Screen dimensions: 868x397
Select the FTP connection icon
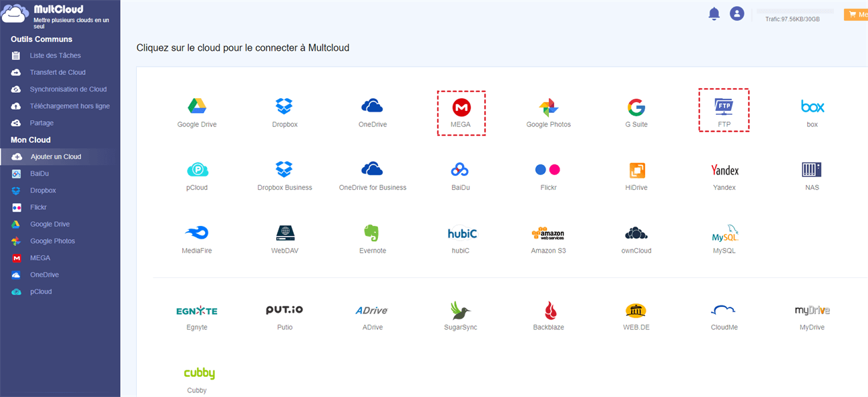(723, 106)
